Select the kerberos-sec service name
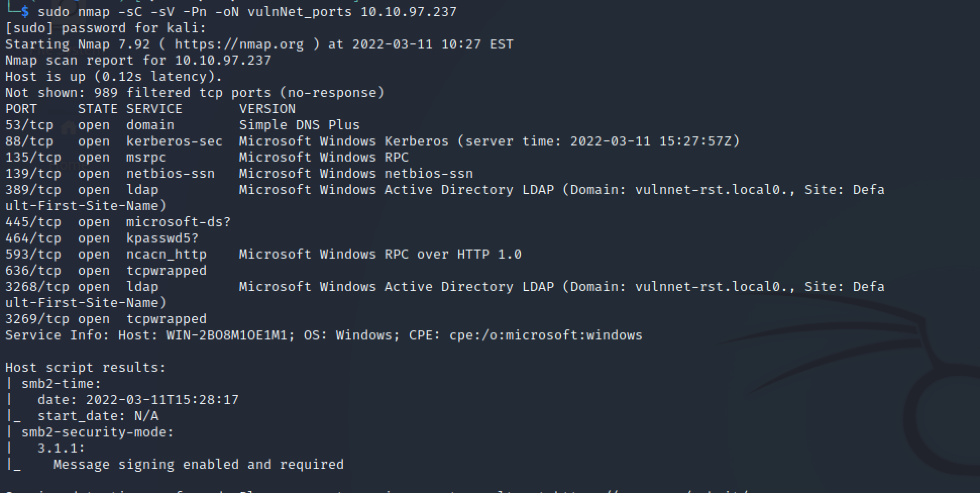Image resolution: width=980 pixels, height=493 pixels. point(175,141)
